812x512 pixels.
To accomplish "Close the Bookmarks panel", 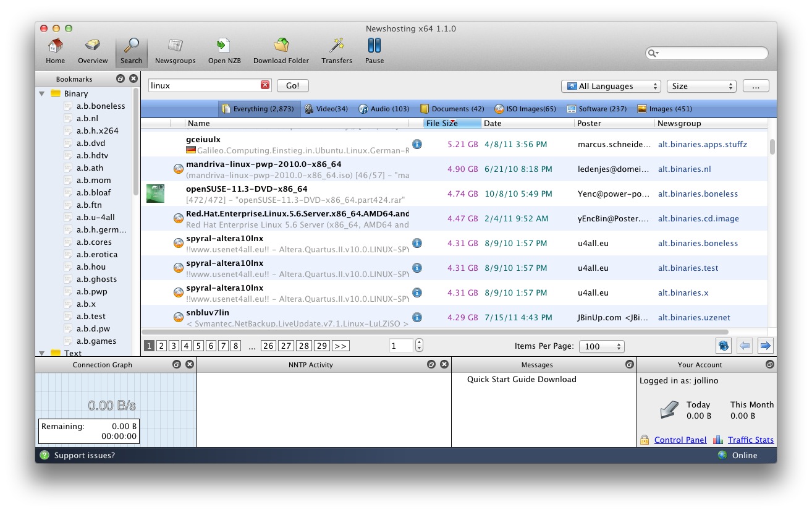I will 133,79.
